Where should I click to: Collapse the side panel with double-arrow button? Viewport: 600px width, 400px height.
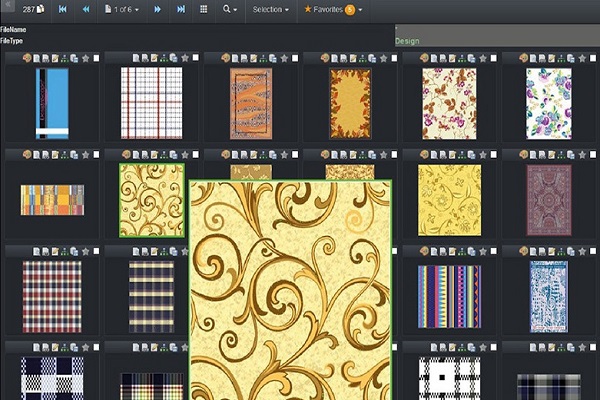tap(8, 5)
